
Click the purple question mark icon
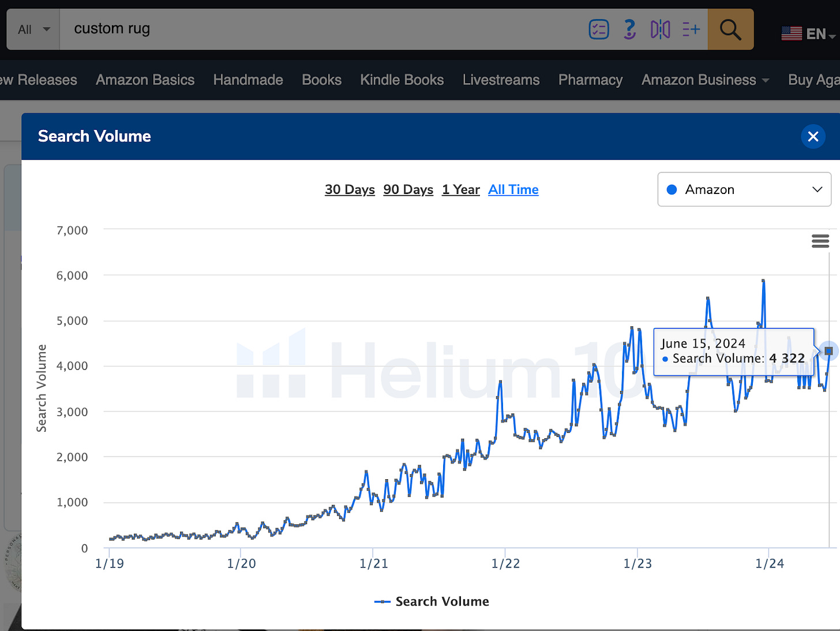coord(629,29)
